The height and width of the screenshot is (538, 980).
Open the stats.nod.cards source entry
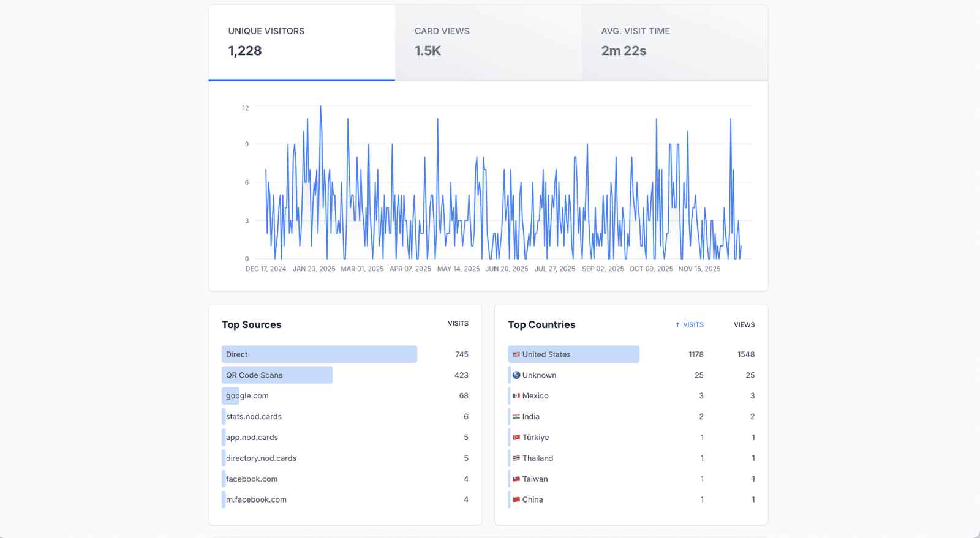pos(254,417)
